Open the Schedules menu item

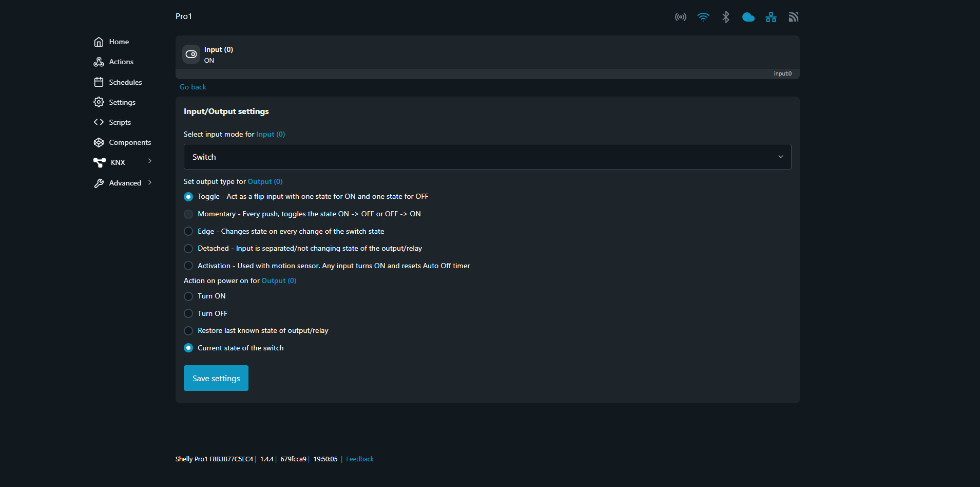pyautogui.click(x=125, y=82)
